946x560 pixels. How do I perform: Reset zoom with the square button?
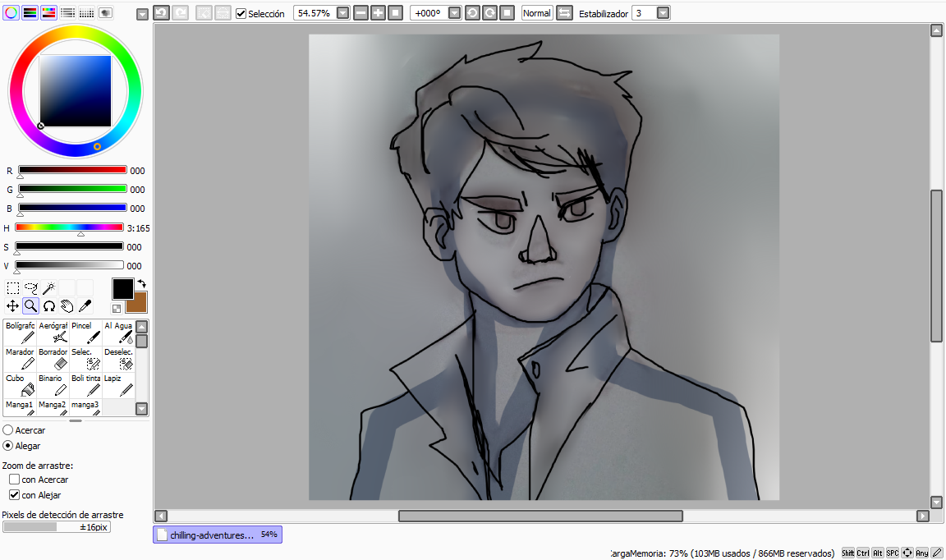pyautogui.click(x=395, y=12)
